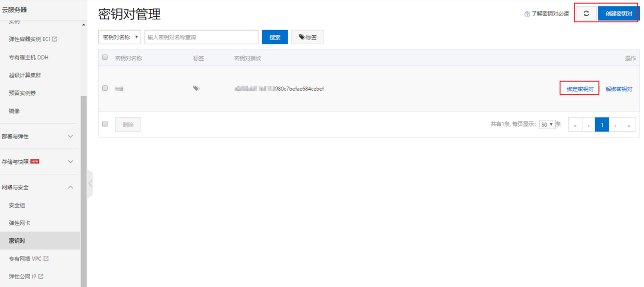The image size is (644, 287).
Task: Go to the last page arrow
Action: point(629,125)
